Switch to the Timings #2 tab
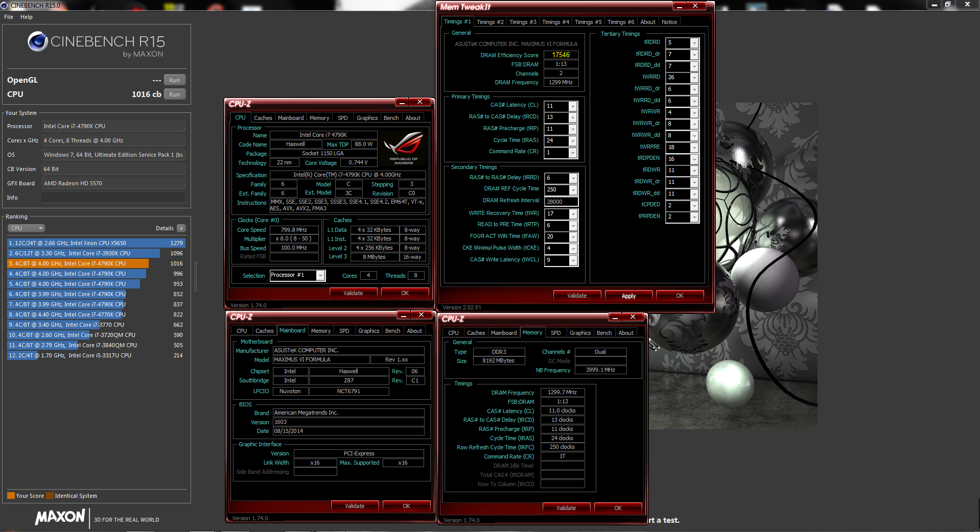This screenshot has width=980, height=532. tap(489, 22)
